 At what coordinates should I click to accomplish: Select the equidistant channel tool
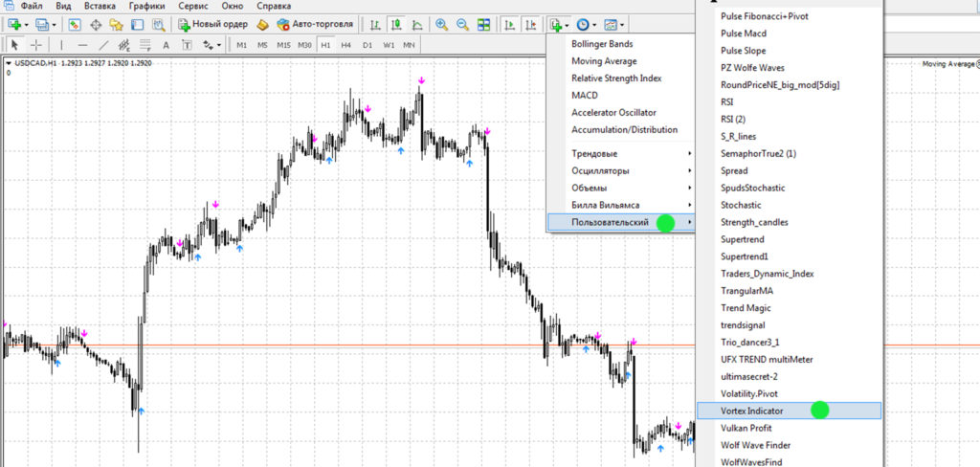(124, 45)
